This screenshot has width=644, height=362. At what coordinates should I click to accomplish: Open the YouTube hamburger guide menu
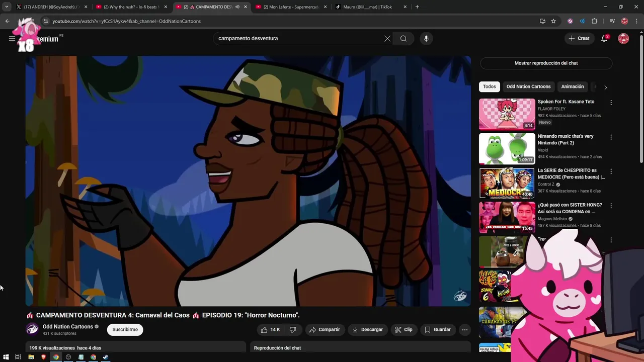tap(12, 38)
